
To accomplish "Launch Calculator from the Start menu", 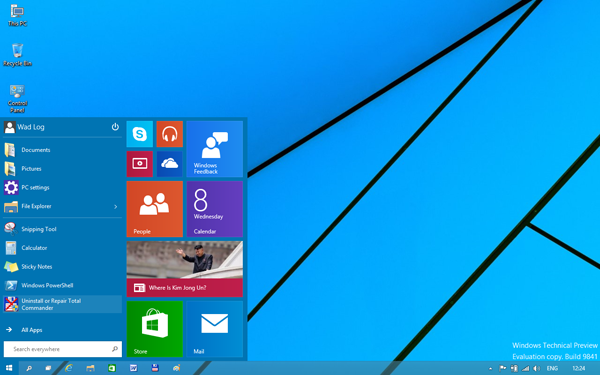I will pyautogui.click(x=63, y=248).
